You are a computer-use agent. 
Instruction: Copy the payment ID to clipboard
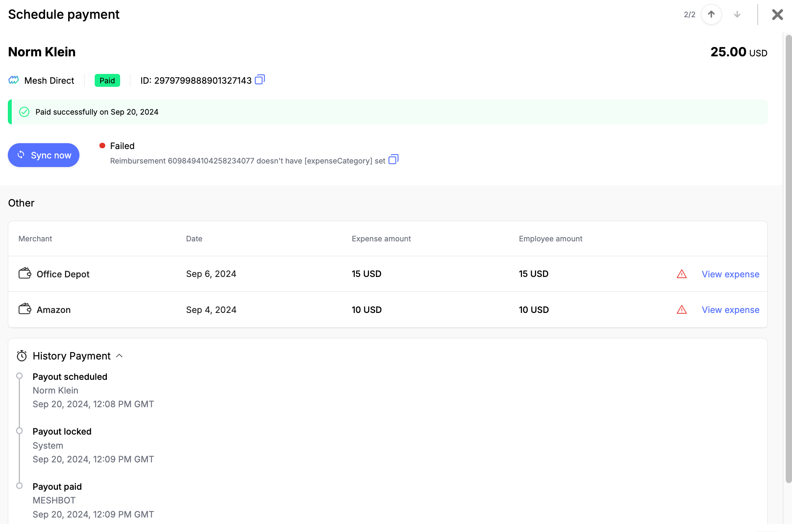260,80
